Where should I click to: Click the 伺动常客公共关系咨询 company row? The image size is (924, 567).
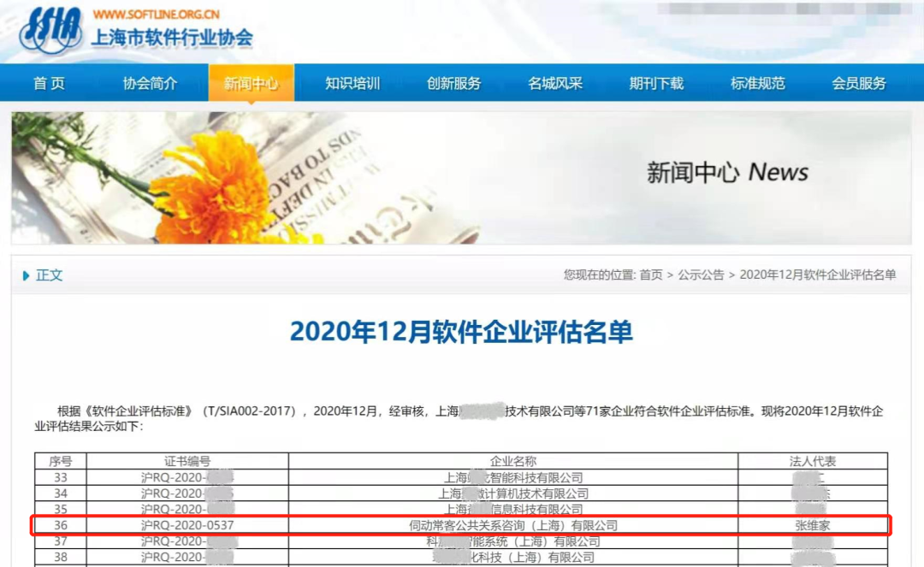click(512, 525)
